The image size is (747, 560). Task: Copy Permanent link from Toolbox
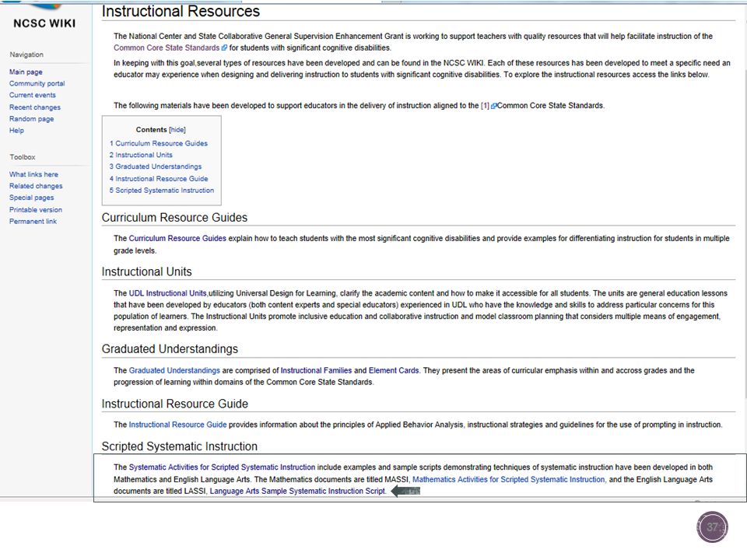coord(33,221)
